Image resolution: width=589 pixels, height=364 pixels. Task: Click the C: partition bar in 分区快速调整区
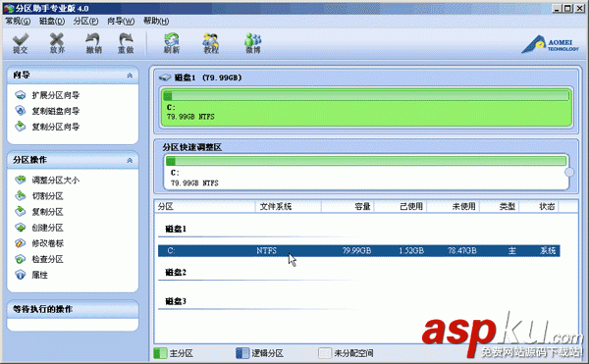pyautogui.click(x=366, y=161)
